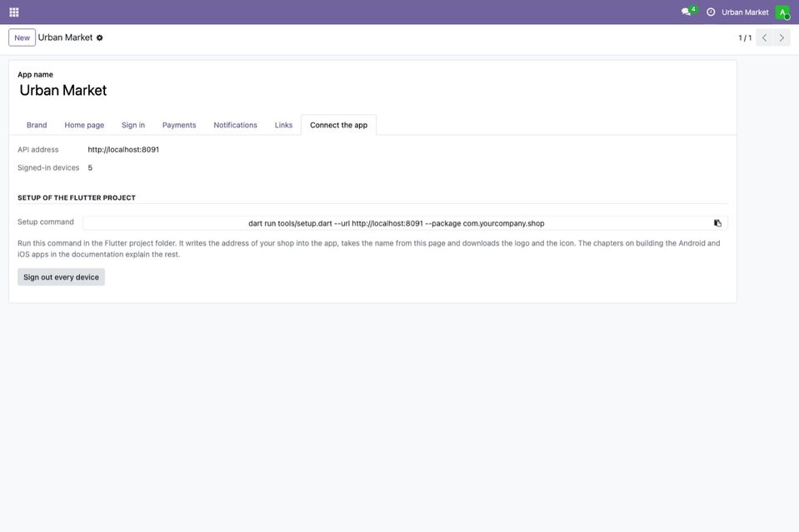Create a new record with New button
Viewport: 799px width, 532px height.
22,37
